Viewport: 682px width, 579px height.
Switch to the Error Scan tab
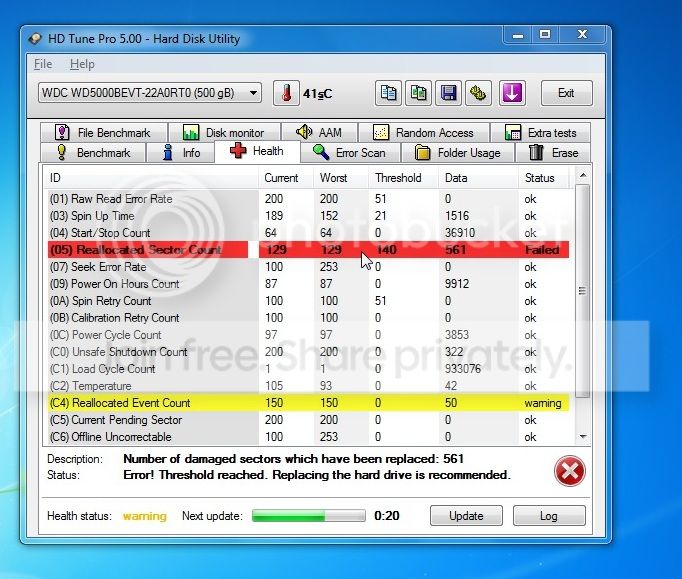pyautogui.click(x=349, y=153)
